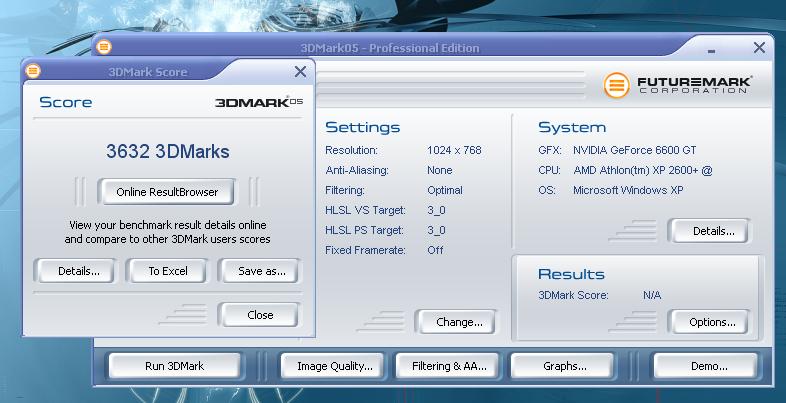Viewport: 786px width, 403px height.
Task: Click the Microsoft Windows XP text
Action: pyautogui.click(x=628, y=190)
